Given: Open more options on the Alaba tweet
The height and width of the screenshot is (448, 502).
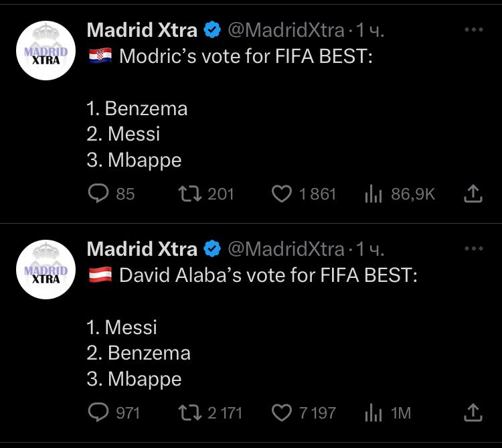Looking at the screenshot, I should [473, 248].
